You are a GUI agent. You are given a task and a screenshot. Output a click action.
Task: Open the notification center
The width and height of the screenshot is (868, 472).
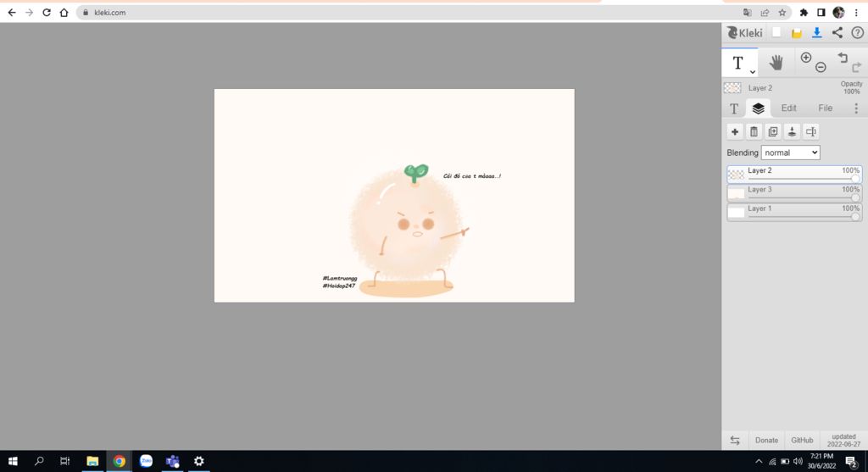tap(851, 462)
